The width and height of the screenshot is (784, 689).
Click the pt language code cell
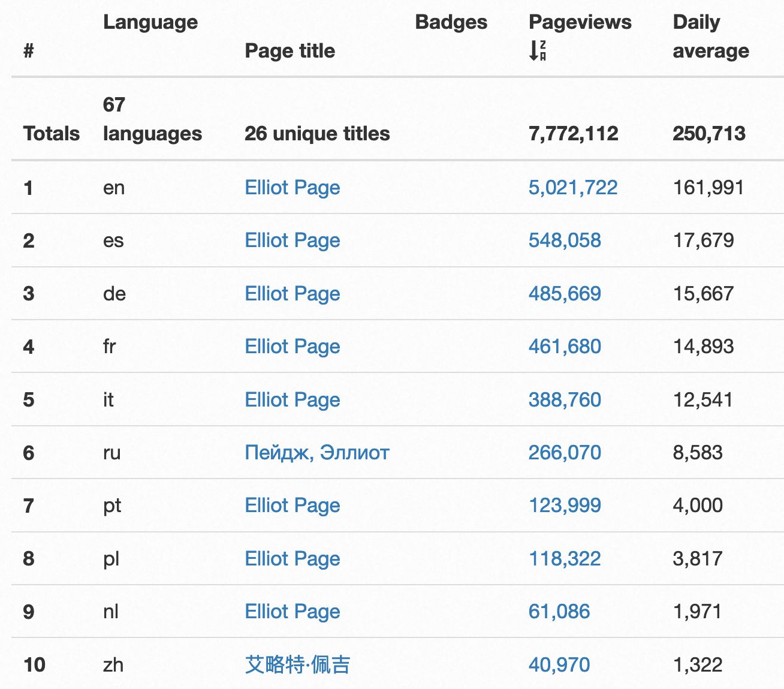112,507
